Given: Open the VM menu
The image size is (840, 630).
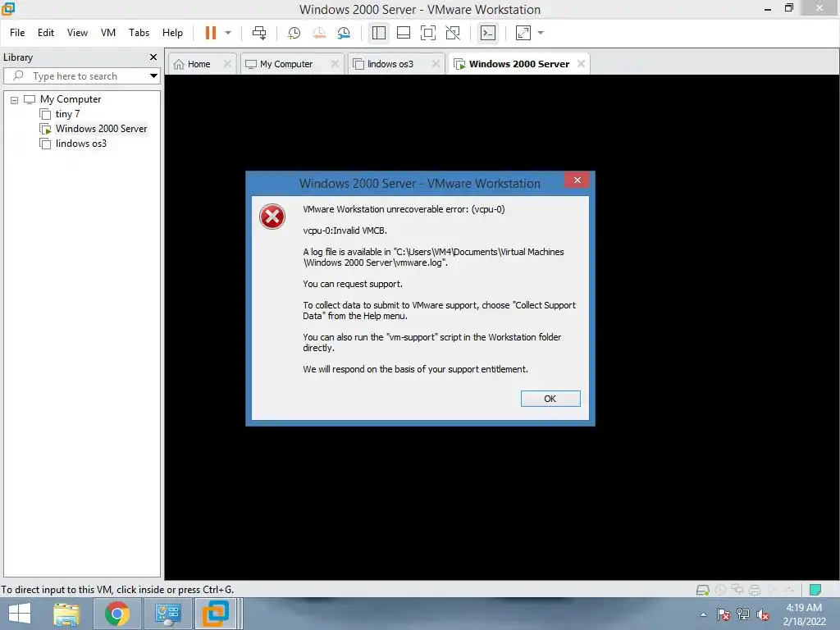Looking at the screenshot, I should (x=107, y=33).
